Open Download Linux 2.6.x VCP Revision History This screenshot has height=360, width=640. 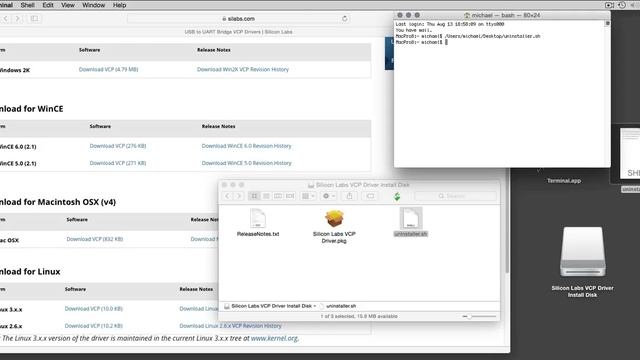231,326
